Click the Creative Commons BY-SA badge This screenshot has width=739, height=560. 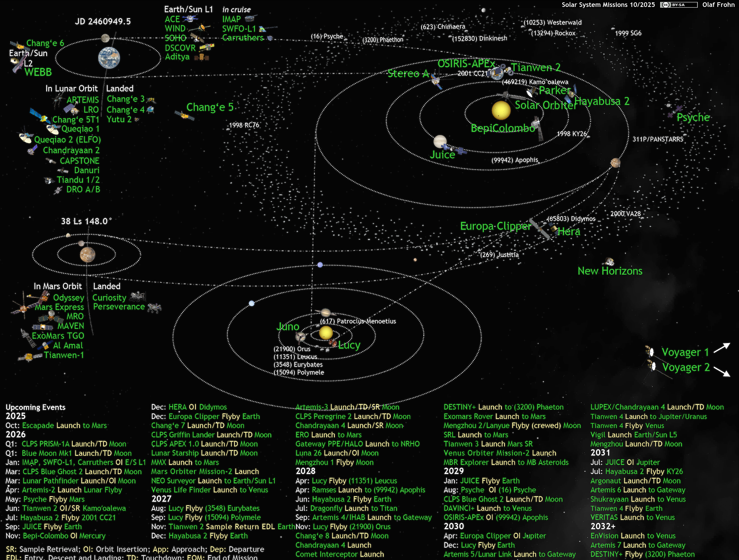[679, 5]
